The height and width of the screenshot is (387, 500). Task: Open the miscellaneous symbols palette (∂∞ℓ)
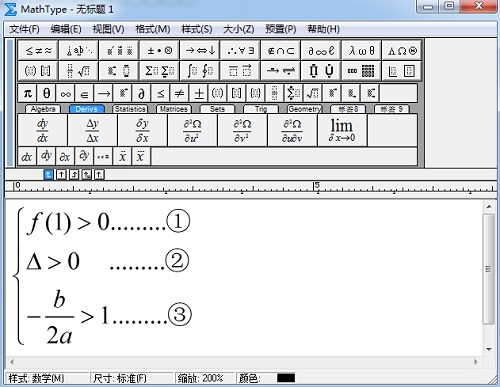pyautogui.click(x=321, y=51)
